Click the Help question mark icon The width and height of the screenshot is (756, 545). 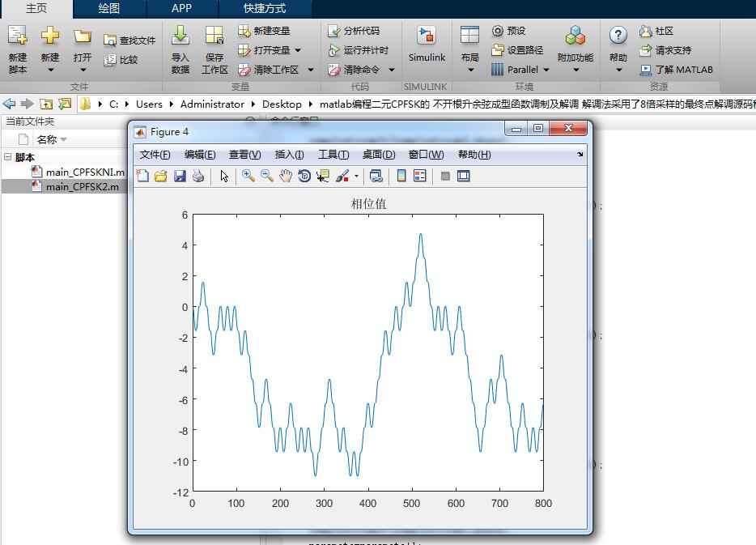[618, 35]
